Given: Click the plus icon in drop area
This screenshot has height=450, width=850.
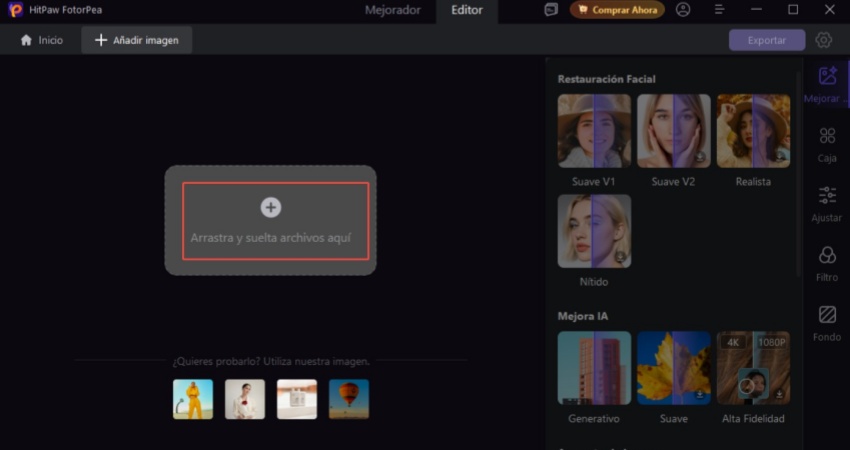Looking at the screenshot, I should tap(270, 207).
